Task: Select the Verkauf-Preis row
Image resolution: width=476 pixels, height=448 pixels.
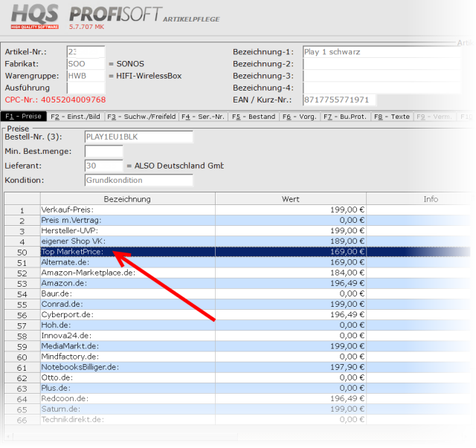Action: coord(237,210)
